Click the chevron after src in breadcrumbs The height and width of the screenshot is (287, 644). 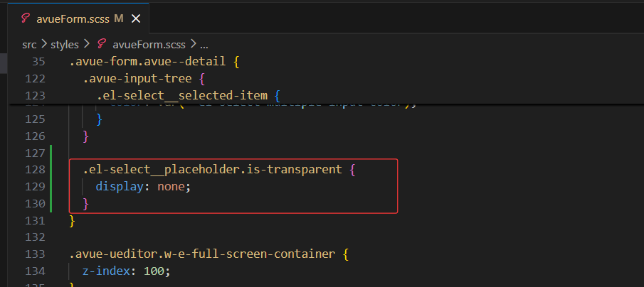point(43,44)
